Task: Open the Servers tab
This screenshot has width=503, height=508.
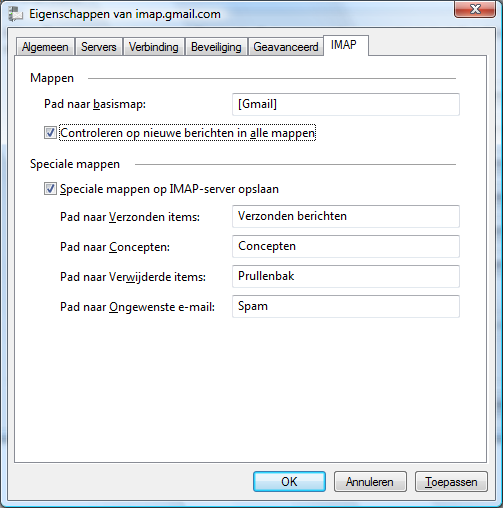Action: pyautogui.click(x=99, y=47)
